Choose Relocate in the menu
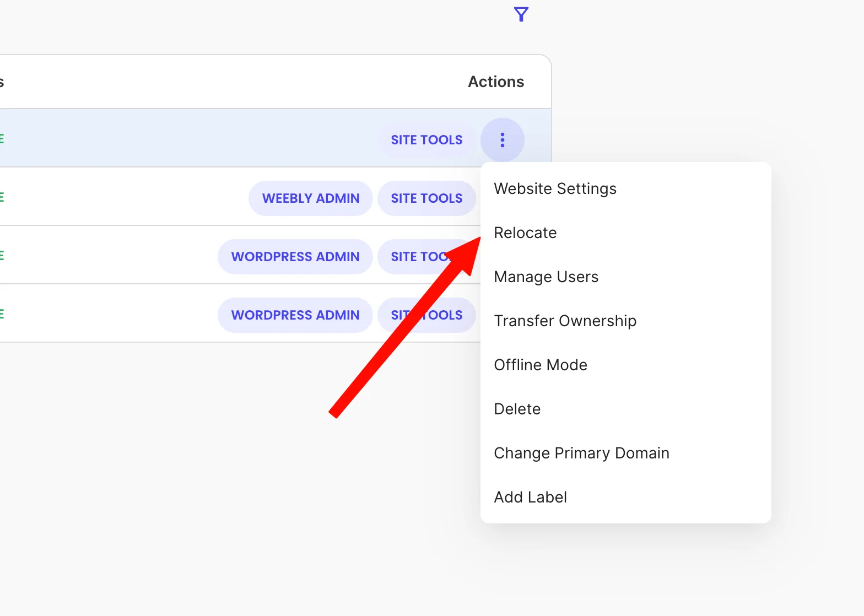The image size is (864, 616). point(625,233)
